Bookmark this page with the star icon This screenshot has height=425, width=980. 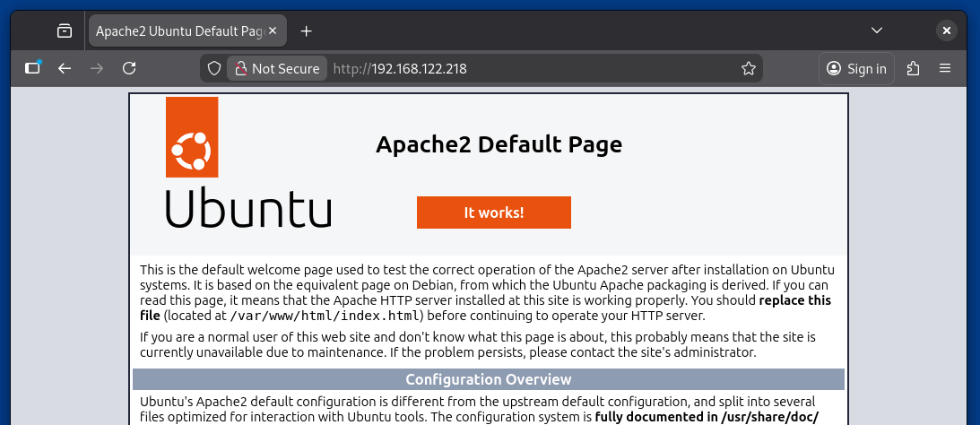[749, 68]
